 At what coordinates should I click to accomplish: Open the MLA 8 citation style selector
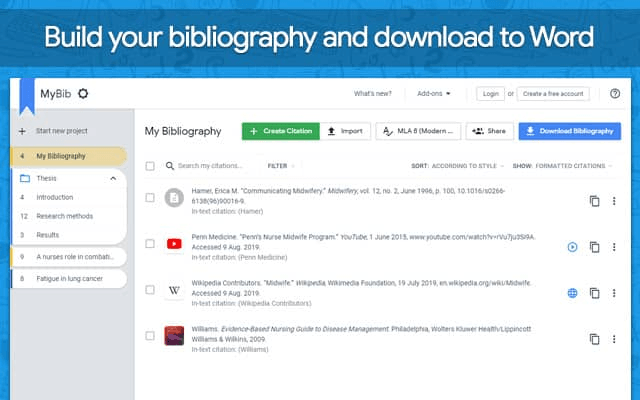click(x=418, y=131)
